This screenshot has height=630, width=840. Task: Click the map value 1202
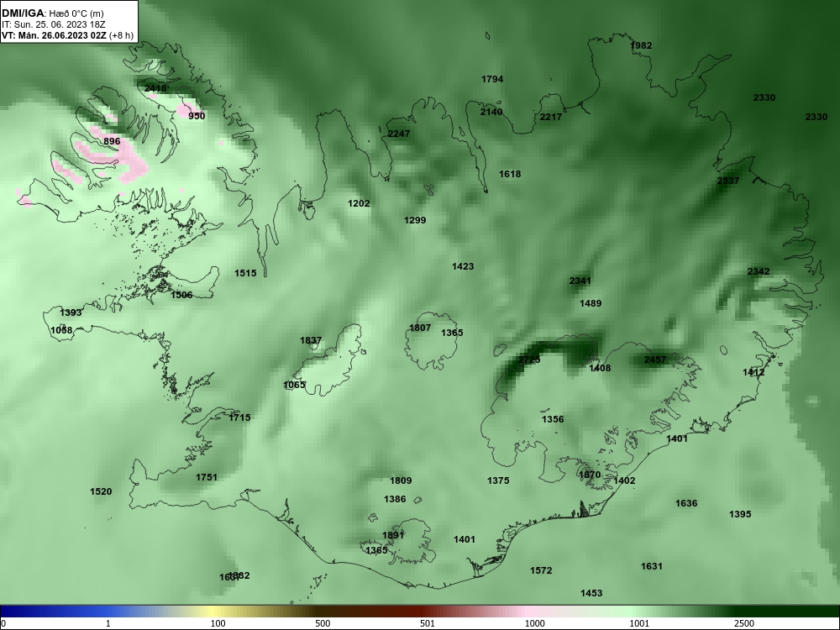359,203
